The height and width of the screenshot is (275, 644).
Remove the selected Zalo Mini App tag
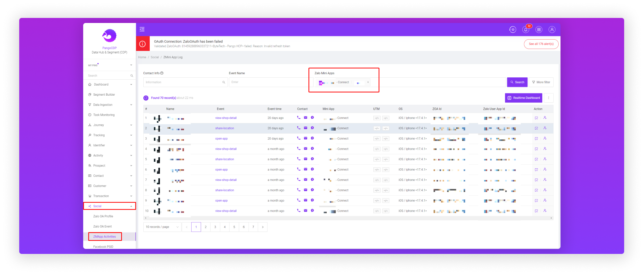(368, 82)
